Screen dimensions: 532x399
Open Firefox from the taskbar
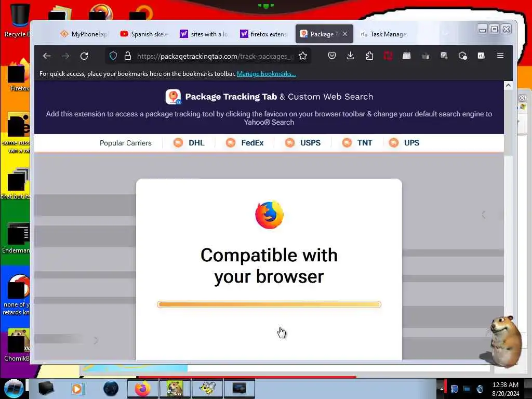click(x=142, y=389)
